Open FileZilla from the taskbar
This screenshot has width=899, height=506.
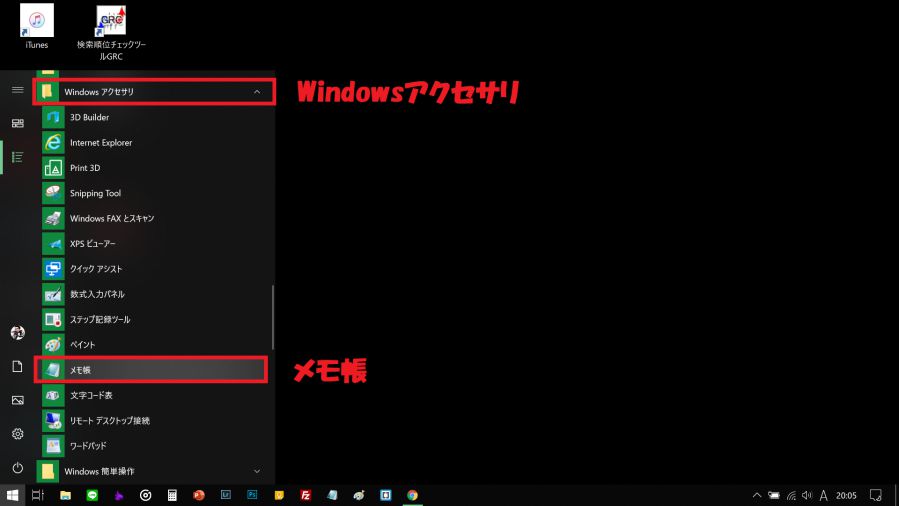coord(306,495)
